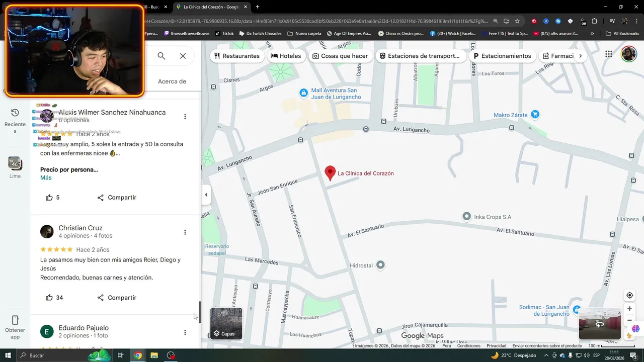Image resolution: width=644 pixels, height=362 pixels.
Task: Open the Google apps grid
Action: click(x=609, y=54)
